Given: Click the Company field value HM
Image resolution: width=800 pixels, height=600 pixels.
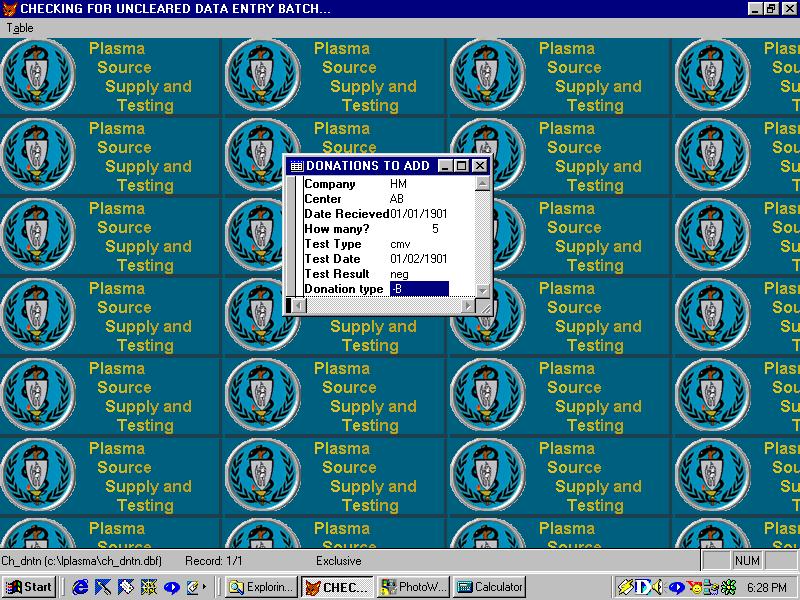Looking at the screenshot, I should (398, 184).
